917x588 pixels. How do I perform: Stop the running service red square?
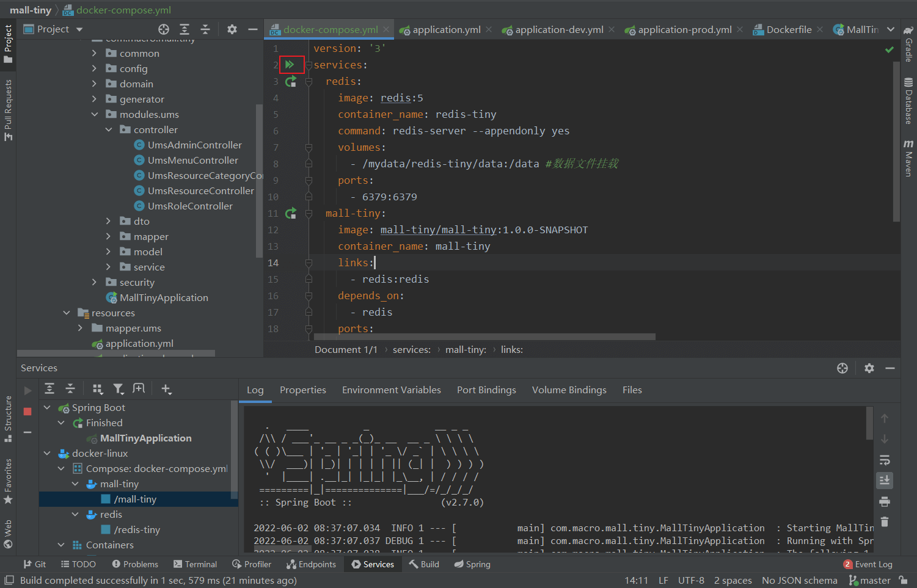click(x=27, y=412)
